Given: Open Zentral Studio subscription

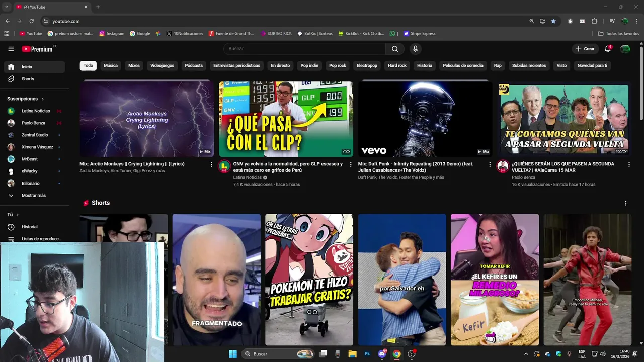Looking at the screenshot, I should [x=34, y=135].
